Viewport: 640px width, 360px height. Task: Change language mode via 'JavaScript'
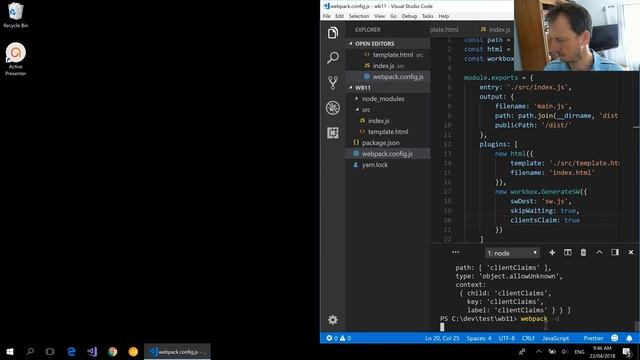556,338
